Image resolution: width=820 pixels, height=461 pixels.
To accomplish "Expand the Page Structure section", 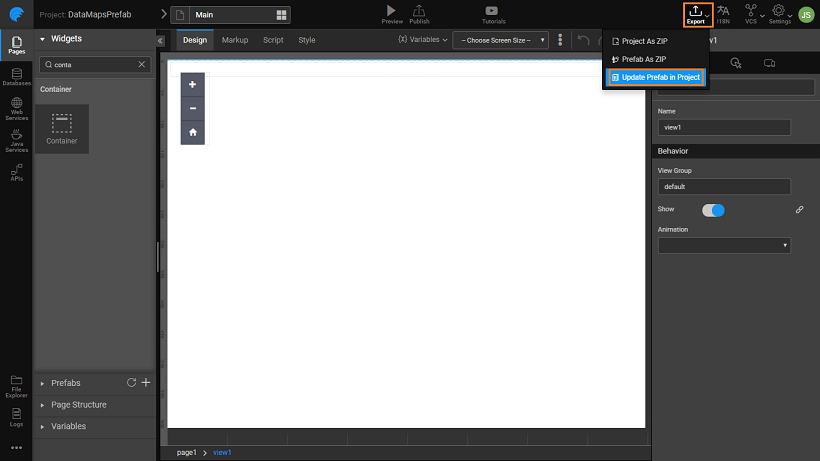I will (x=78, y=405).
